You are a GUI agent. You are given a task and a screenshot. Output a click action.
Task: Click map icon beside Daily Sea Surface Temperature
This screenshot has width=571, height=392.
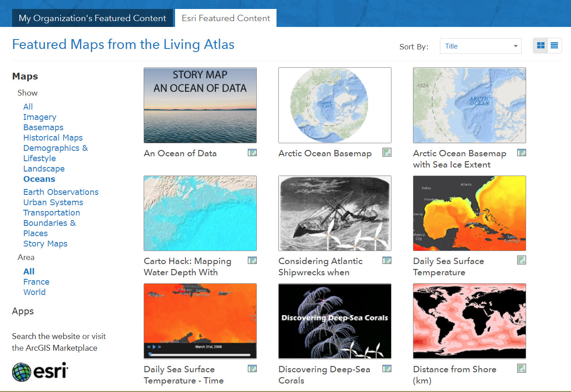tap(522, 260)
